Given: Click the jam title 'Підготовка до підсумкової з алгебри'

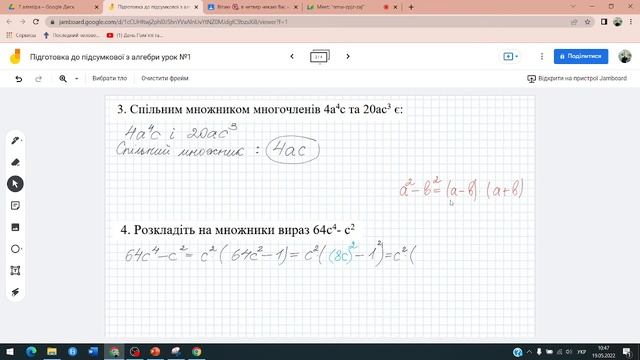Looking at the screenshot, I should click(110, 57).
